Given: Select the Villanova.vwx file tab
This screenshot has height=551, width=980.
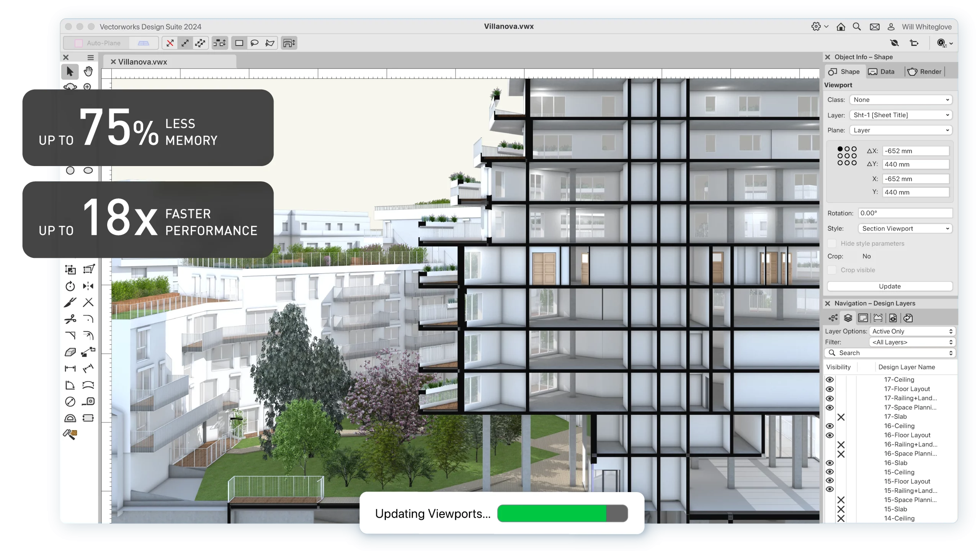Looking at the screenshot, I should coord(142,61).
